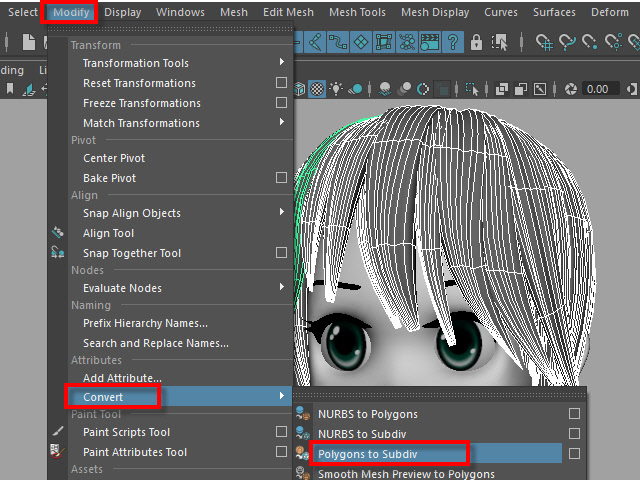Open Freeze Transformations option box
Screen dimensions: 640x480
pyautogui.click(x=281, y=103)
